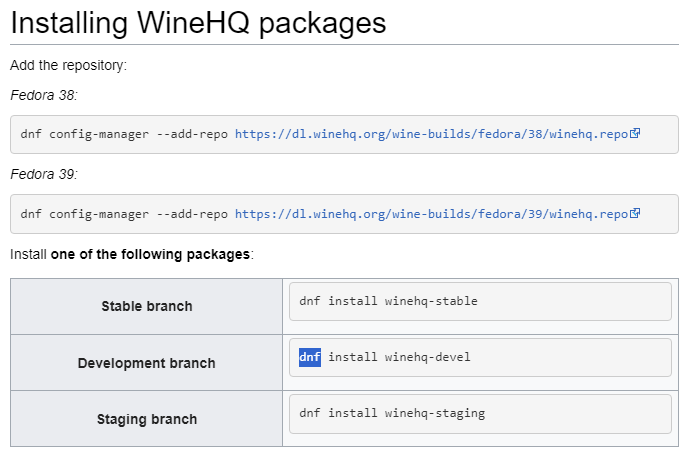Image resolution: width=690 pixels, height=460 pixels.
Task: Click the 'Fedora 39:' label
Action: coord(44,174)
